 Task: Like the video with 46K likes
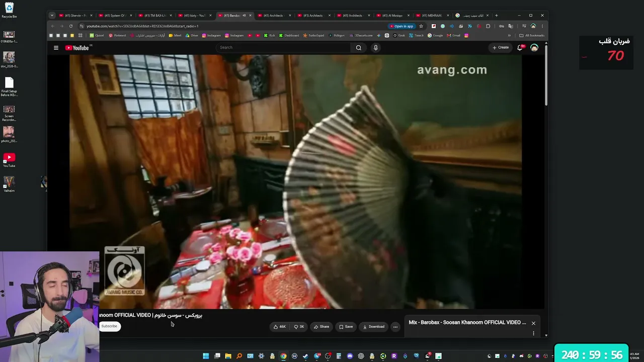(280, 327)
